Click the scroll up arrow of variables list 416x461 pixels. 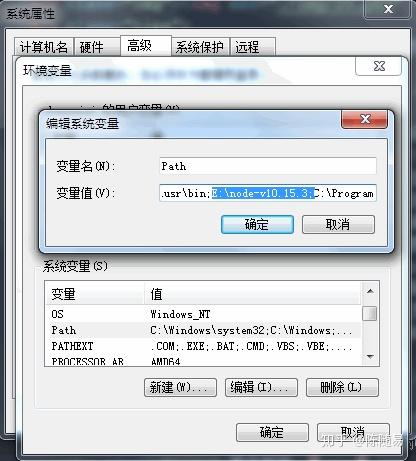(370, 291)
